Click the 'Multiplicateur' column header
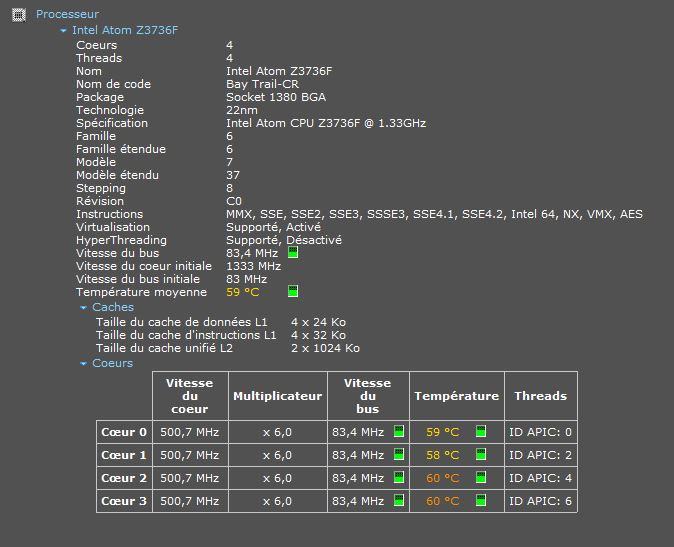 tap(278, 396)
